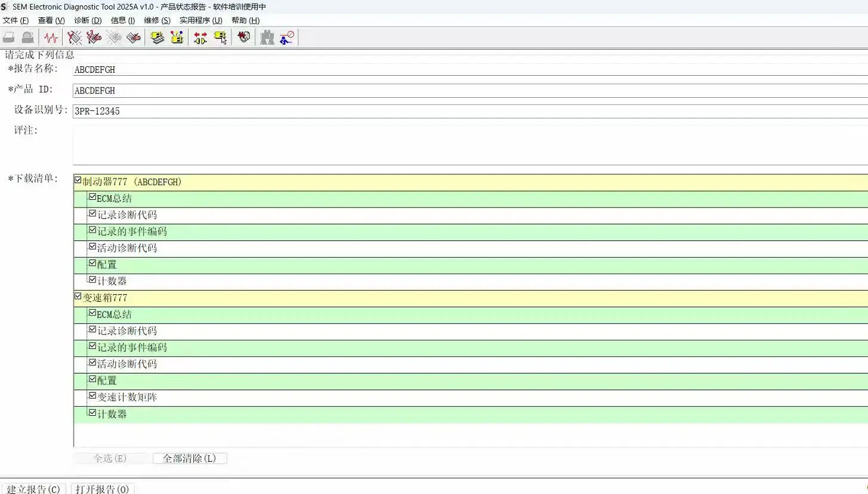Click the grayed-out active events toolbar icon
Screen dimensions: 868x494
[x=114, y=38]
